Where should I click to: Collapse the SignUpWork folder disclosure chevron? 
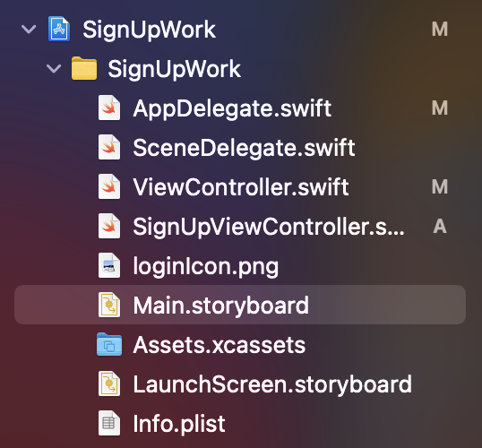(x=54, y=69)
